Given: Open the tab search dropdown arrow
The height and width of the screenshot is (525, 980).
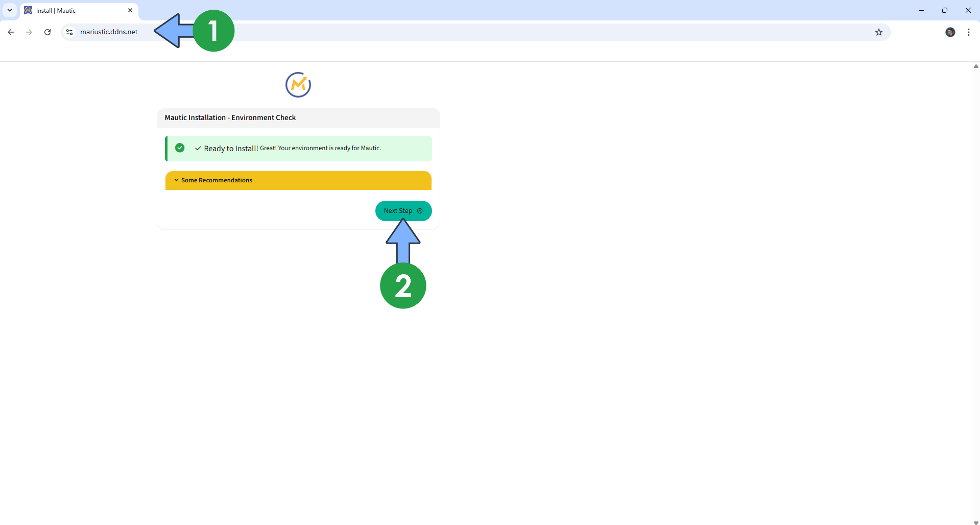Looking at the screenshot, I should 10,10.
